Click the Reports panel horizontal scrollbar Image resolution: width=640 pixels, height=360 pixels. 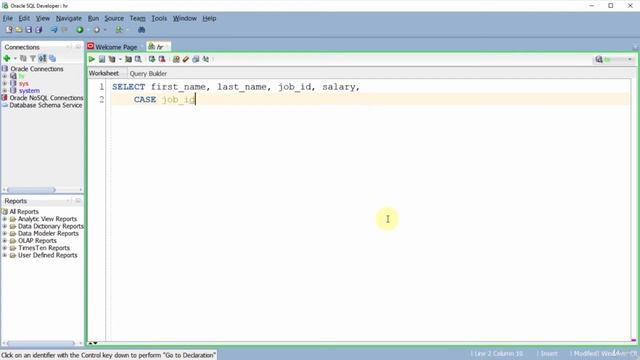pyautogui.click(x=42, y=343)
